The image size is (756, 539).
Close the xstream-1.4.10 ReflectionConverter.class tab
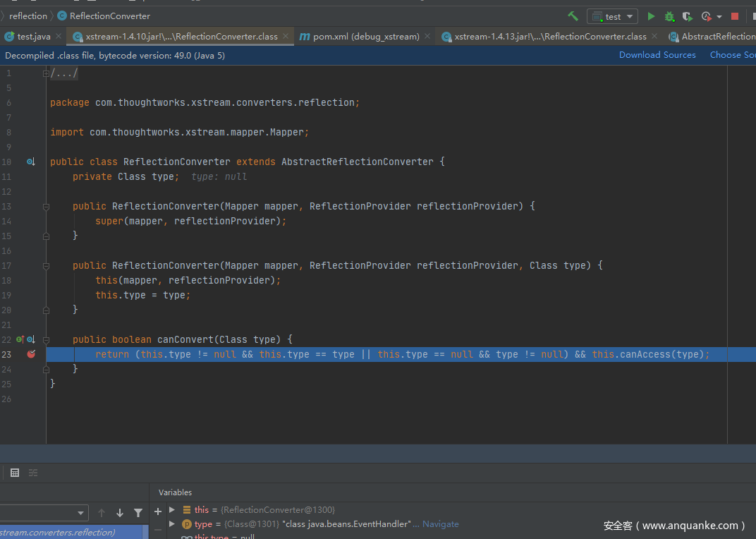[x=286, y=36]
